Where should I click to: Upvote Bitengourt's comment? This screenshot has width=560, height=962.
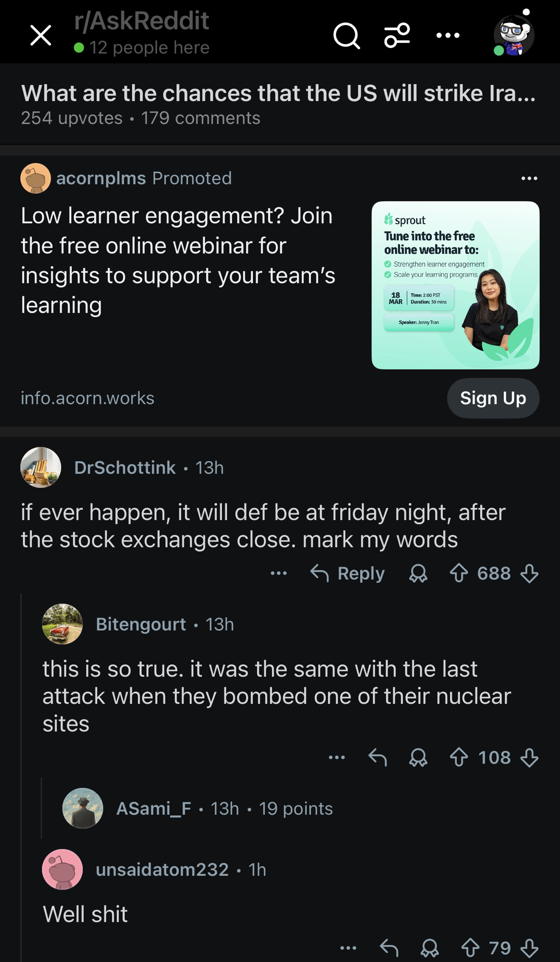[459, 758]
